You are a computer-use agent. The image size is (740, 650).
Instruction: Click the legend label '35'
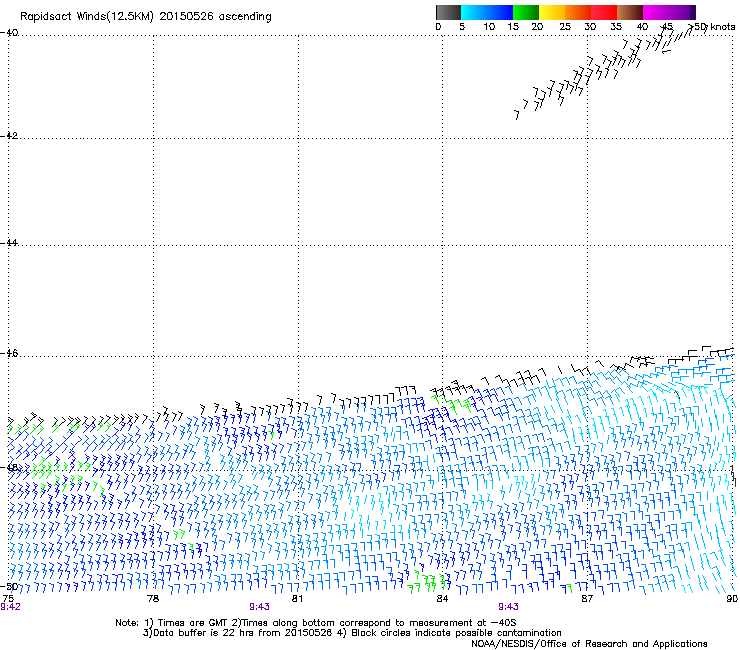coord(616,27)
